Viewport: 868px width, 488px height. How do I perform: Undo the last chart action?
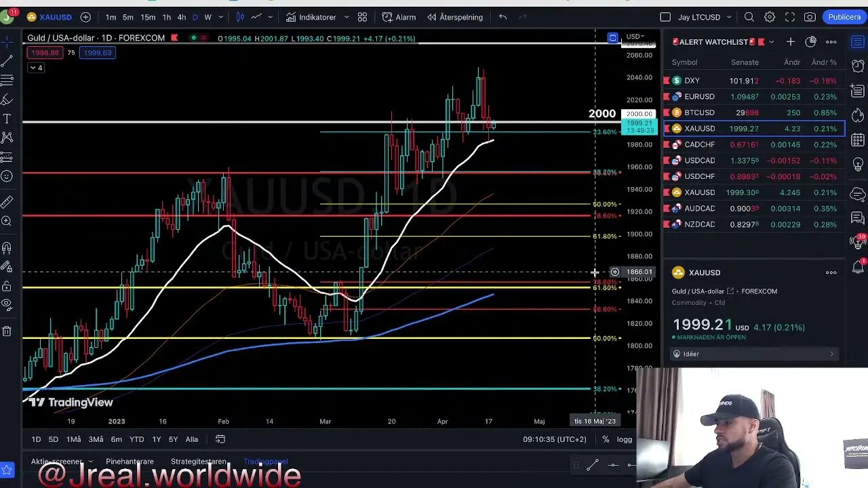(x=502, y=17)
